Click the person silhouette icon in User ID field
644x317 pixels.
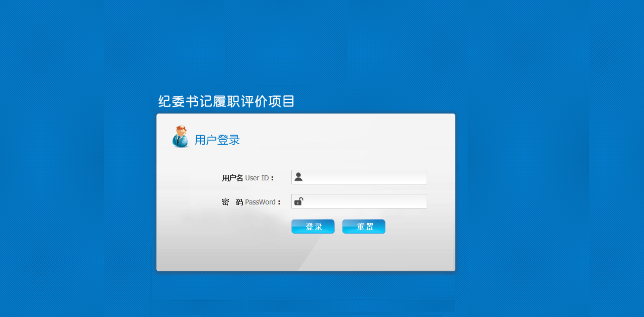298,177
